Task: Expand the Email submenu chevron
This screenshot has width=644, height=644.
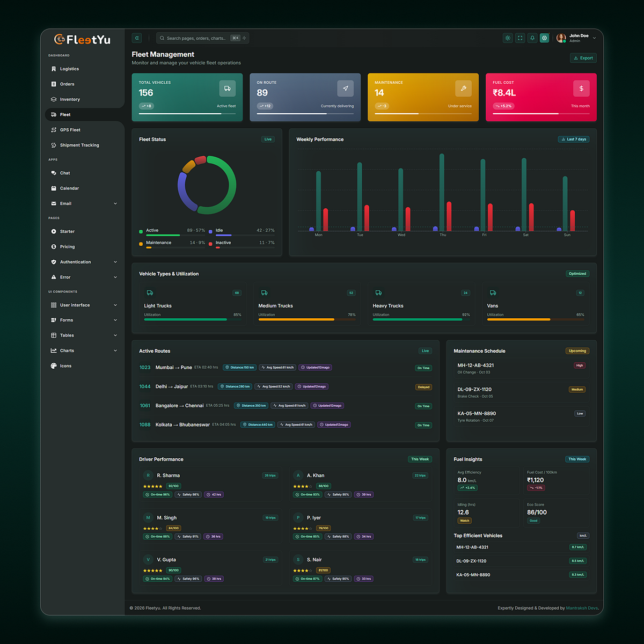Action: tap(115, 204)
